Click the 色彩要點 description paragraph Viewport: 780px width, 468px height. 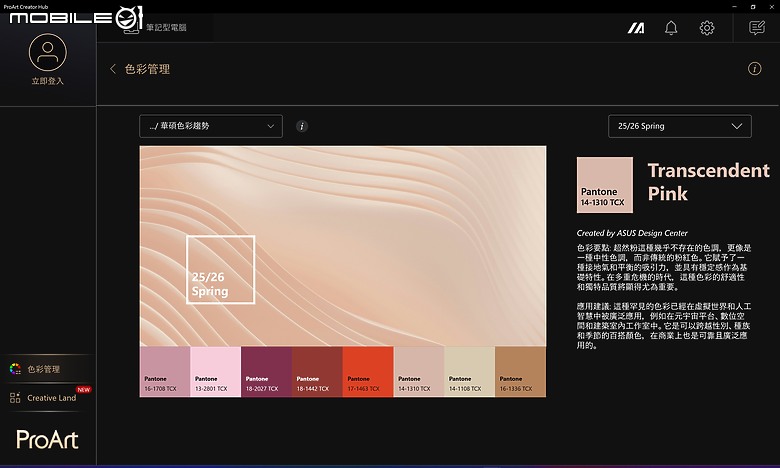664,267
